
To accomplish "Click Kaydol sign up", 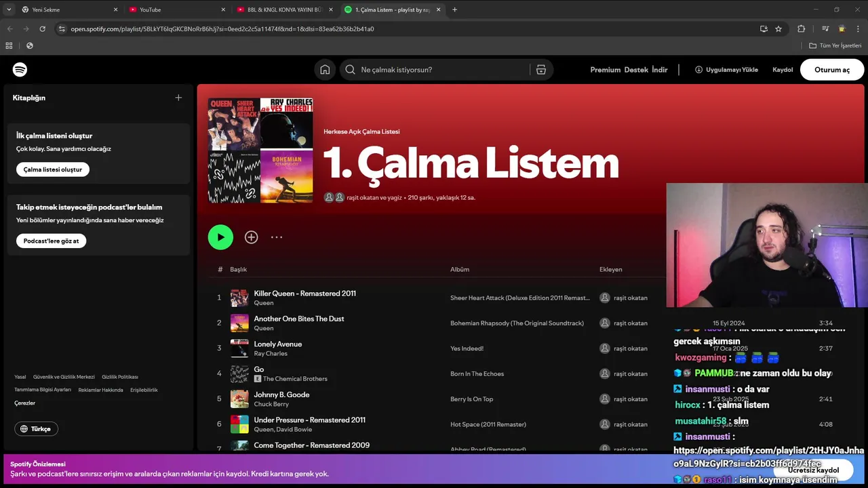I will click(783, 70).
